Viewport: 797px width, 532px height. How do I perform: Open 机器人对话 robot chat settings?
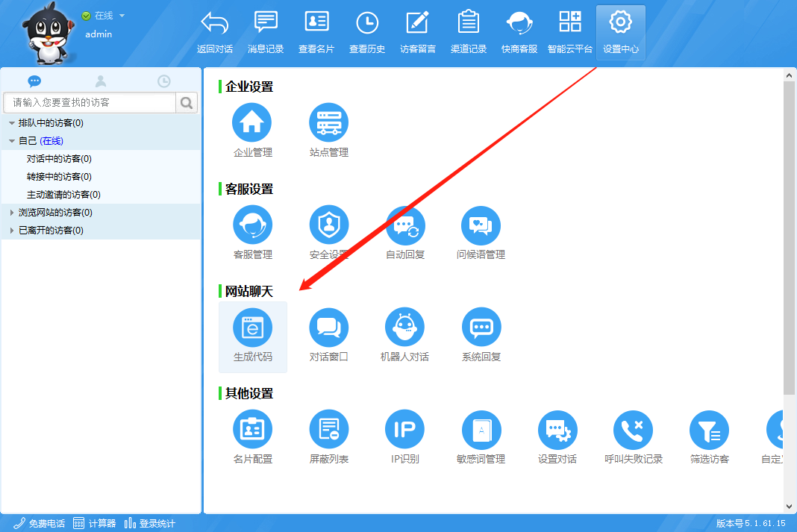404,328
